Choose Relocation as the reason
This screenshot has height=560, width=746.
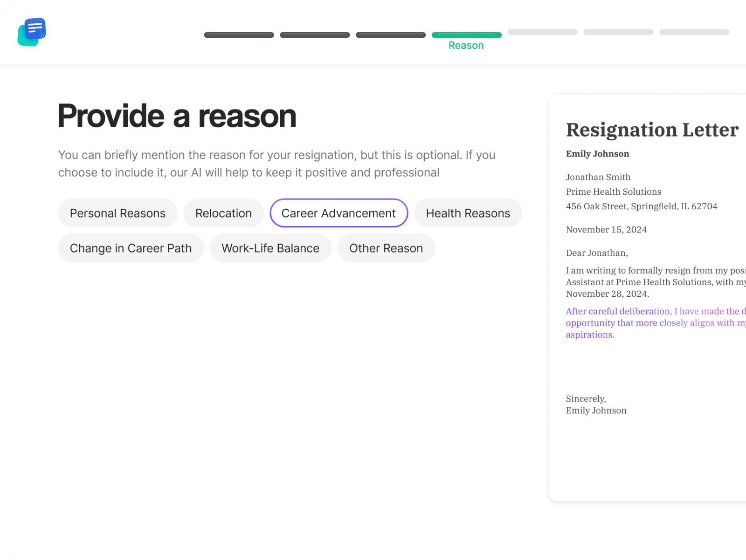223,213
